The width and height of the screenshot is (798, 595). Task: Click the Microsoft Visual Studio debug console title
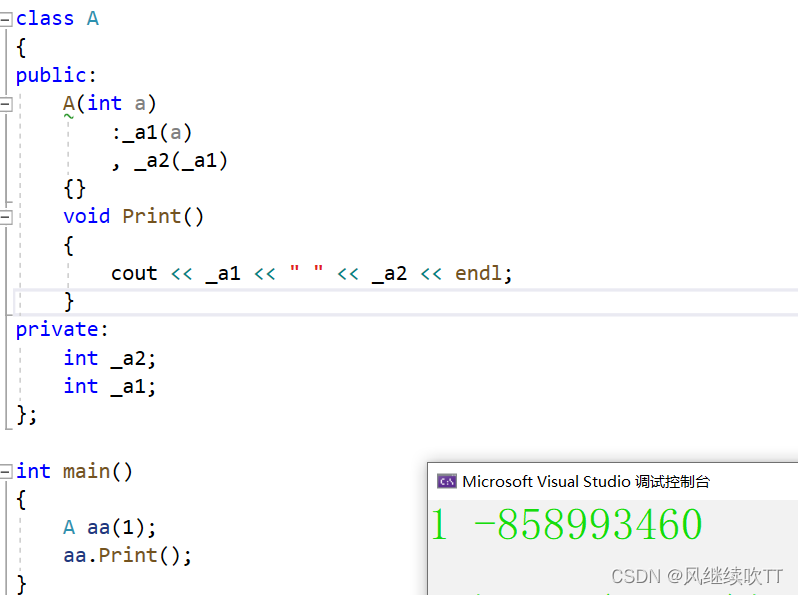pyautogui.click(x=586, y=481)
